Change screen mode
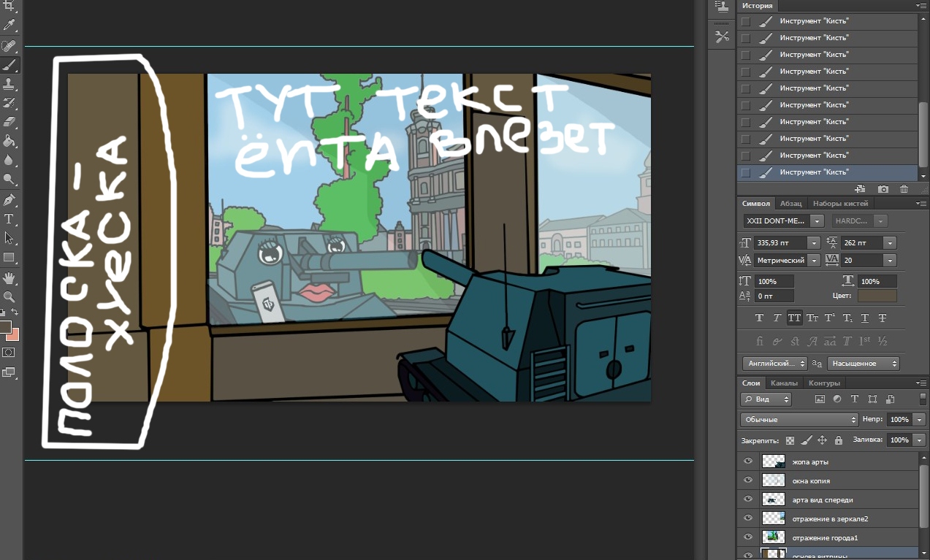Screen dimensions: 930x560 (x=9, y=372)
